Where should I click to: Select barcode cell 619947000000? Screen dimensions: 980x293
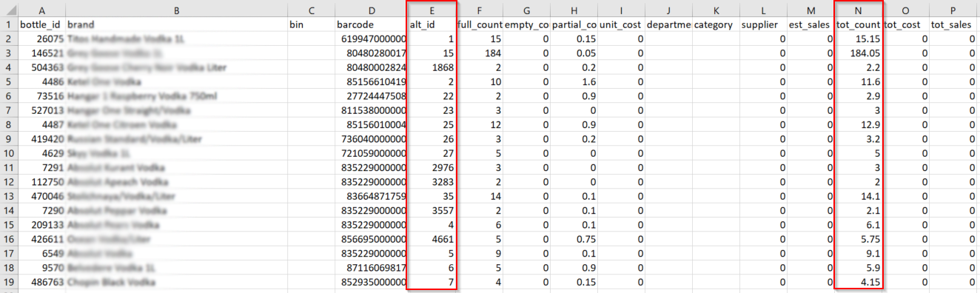(371, 38)
